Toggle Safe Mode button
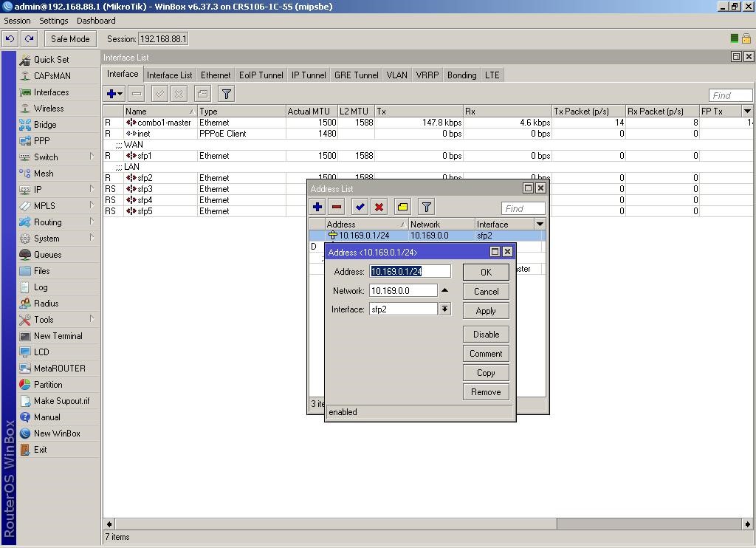The width and height of the screenshot is (756, 548). [x=70, y=39]
